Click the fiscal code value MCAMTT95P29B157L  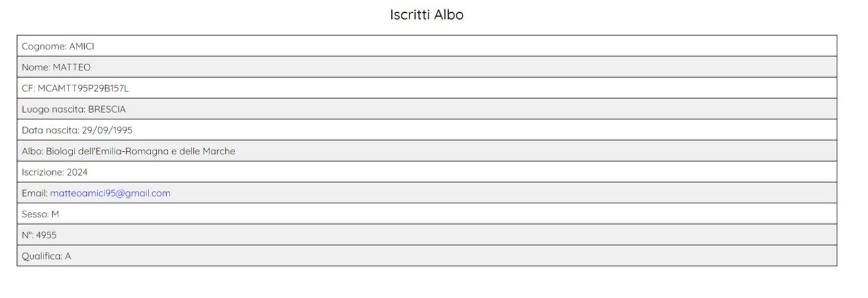tap(83, 88)
